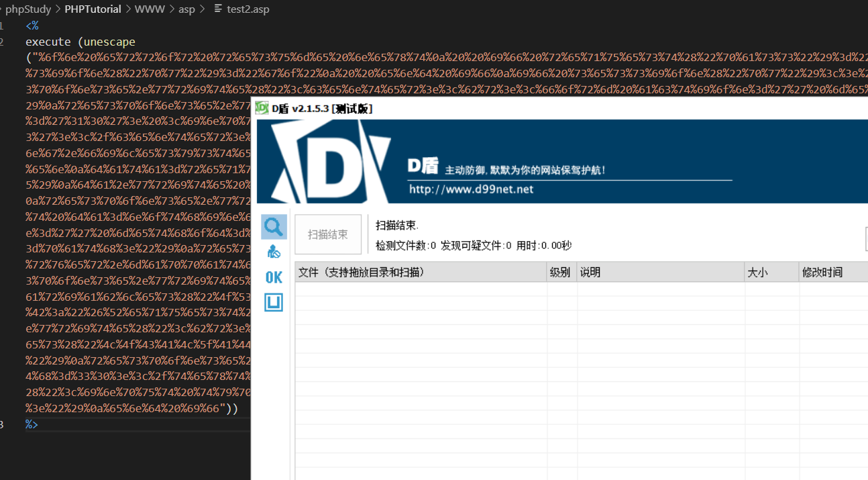868x480 pixels.
Task: Click the D盾 v2.1.5.3 [测试版] title
Action: (x=322, y=108)
